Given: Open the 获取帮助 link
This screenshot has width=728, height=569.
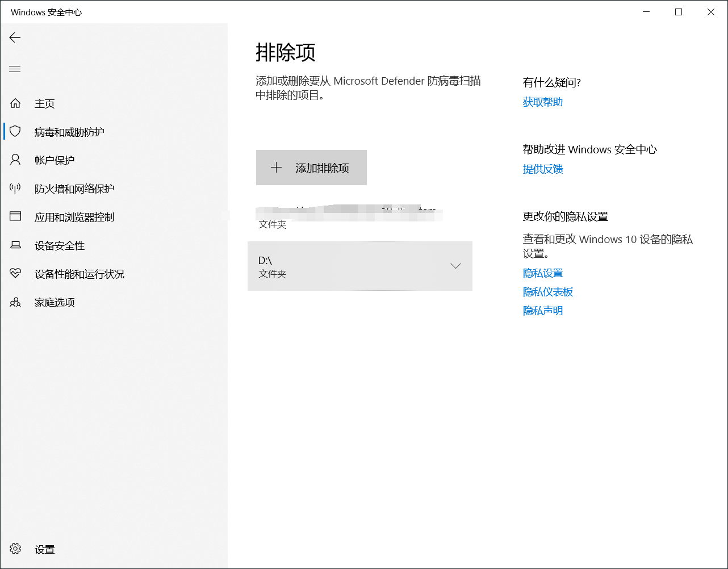Looking at the screenshot, I should [543, 102].
